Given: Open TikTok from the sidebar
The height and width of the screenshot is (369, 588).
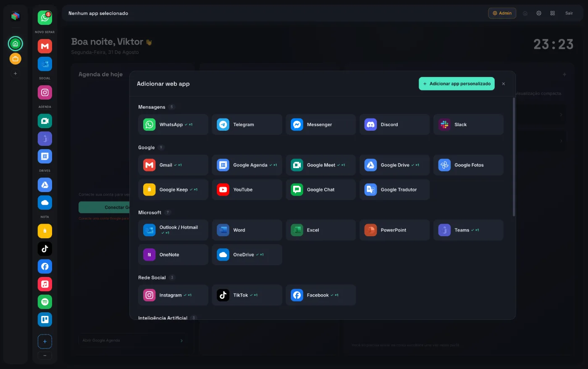Looking at the screenshot, I should (45, 249).
